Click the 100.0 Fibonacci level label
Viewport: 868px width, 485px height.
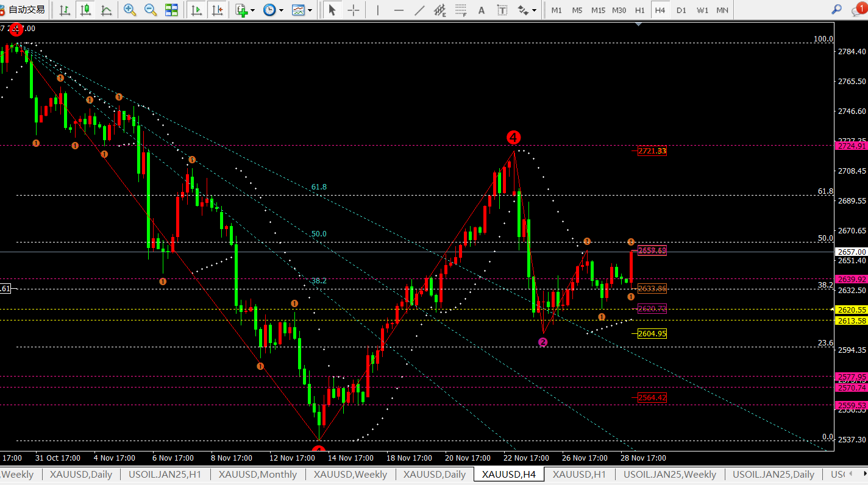pyautogui.click(x=824, y=39)
